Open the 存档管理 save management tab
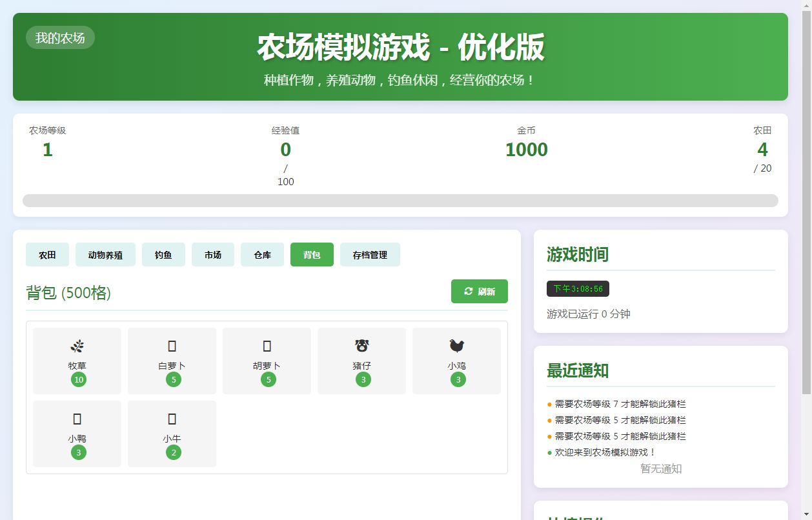Viewport: 812px width, 520px height. 370,255
